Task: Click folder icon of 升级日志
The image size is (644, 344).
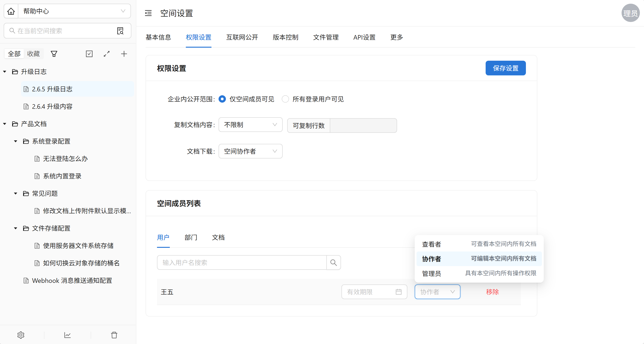Action: [15, 72]
